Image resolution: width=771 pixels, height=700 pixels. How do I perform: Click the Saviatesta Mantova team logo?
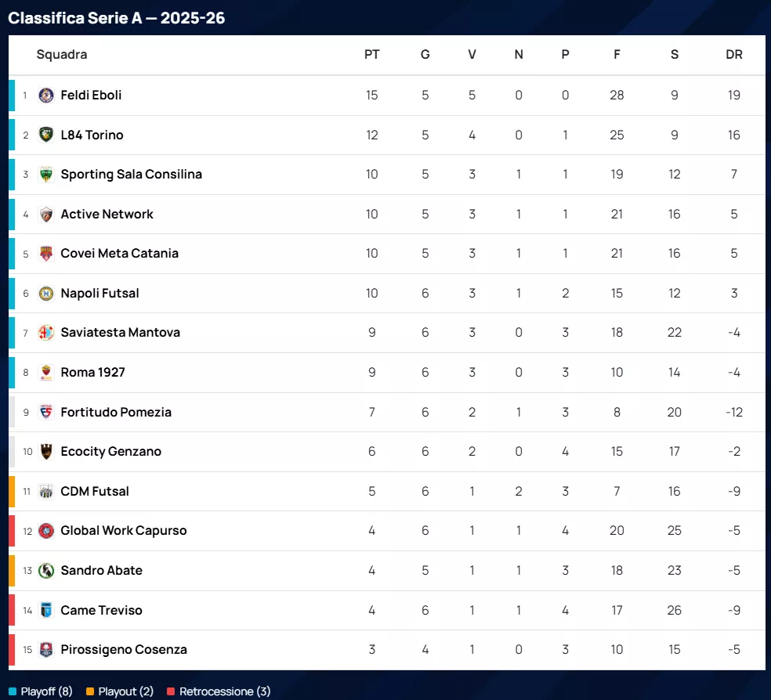[x=46, y=333]
